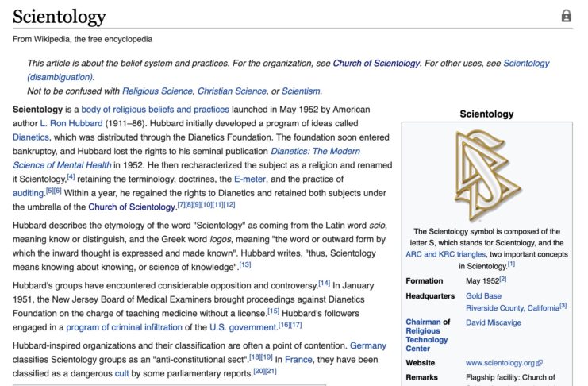Jump to citation [5]
Screen dimensions: 588x386
(x=49, y=191)
